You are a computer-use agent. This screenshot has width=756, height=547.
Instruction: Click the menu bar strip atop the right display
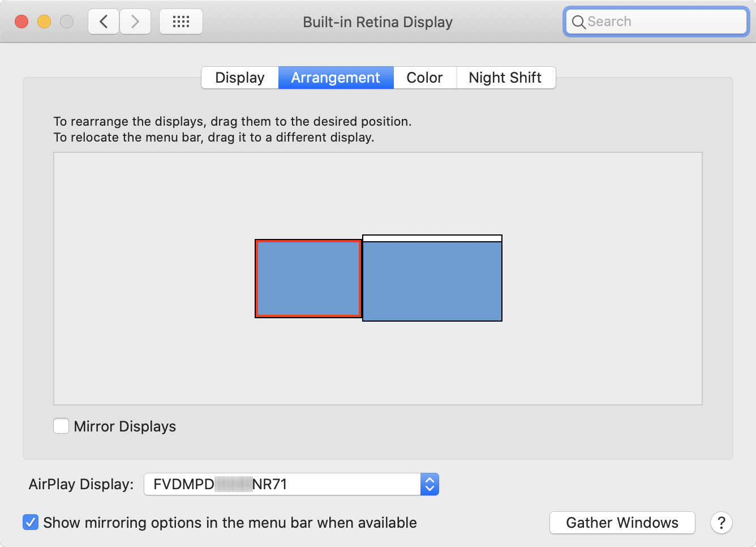432,238
